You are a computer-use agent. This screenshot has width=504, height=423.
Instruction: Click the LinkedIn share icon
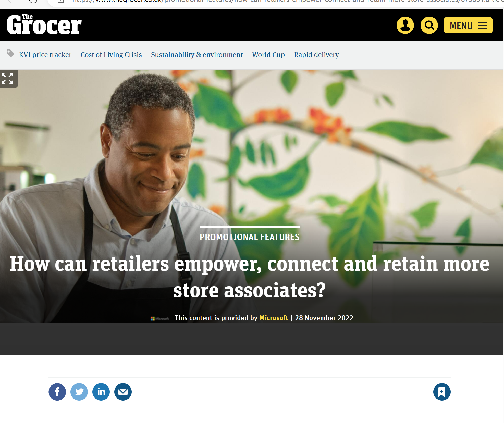point(101,392)
